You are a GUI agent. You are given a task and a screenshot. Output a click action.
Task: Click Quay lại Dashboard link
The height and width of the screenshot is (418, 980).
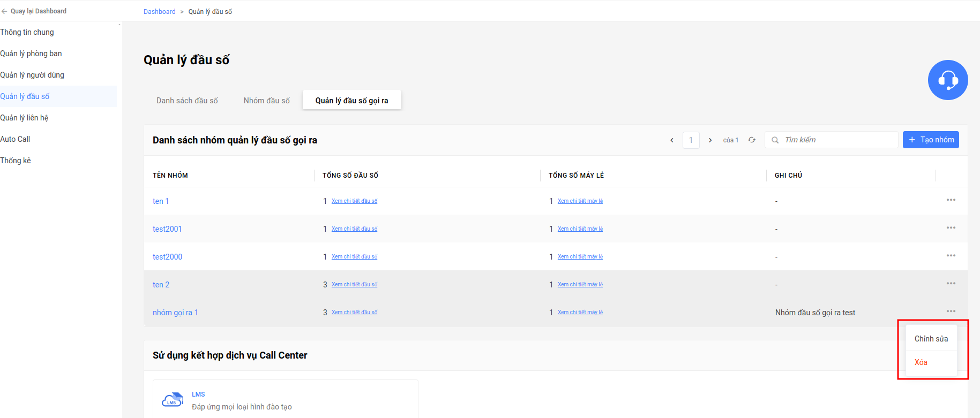[x=39, y=11]
